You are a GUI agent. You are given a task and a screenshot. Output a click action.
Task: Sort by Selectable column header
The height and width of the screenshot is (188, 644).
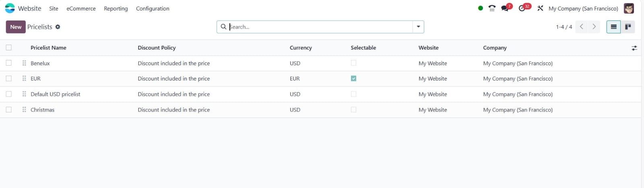[x=363, y=48]
